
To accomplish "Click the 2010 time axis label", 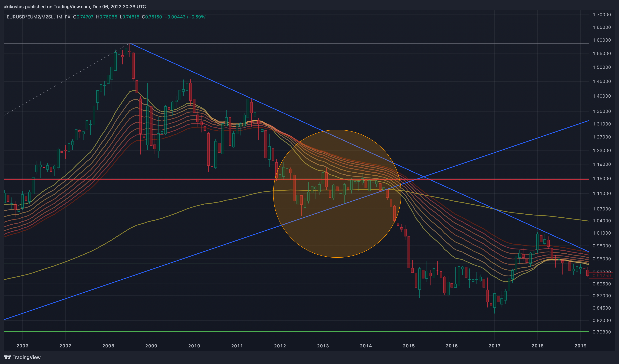I will point(194,346).
